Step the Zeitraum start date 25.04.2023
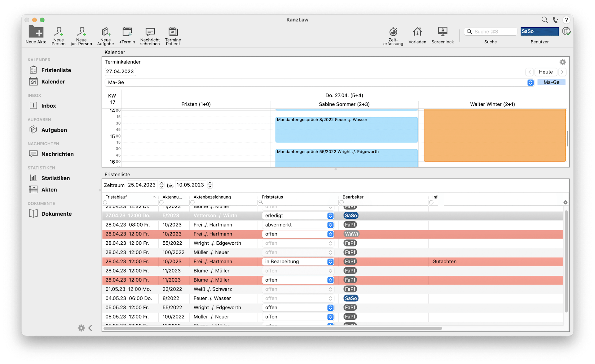 [161, 185]
